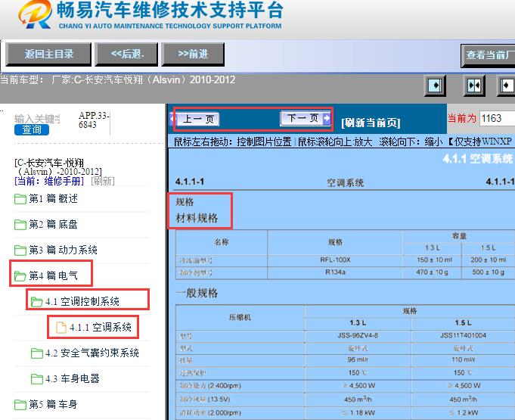Click the 一般规格 heading
This screenshot has height=420, width=515.
tap(197, 293)
